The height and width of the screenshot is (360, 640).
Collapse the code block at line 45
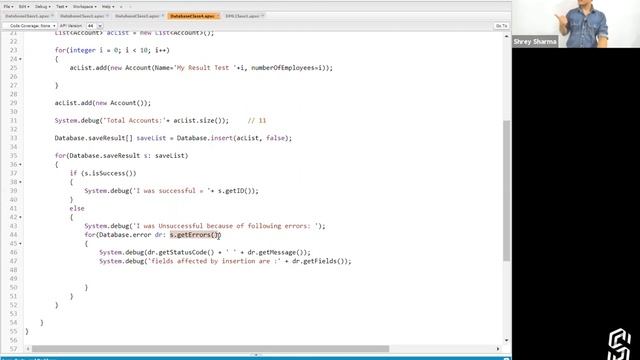tap(20, 244)
